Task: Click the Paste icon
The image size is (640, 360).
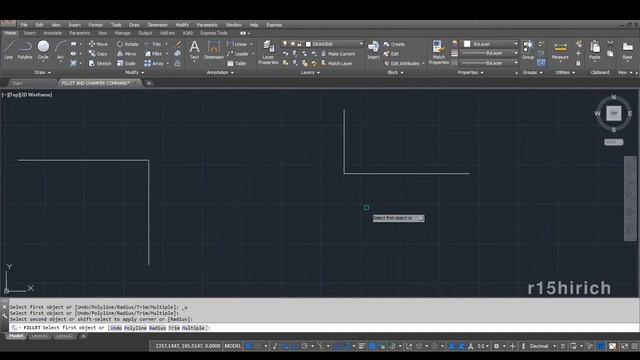Action: pos(595,50)
